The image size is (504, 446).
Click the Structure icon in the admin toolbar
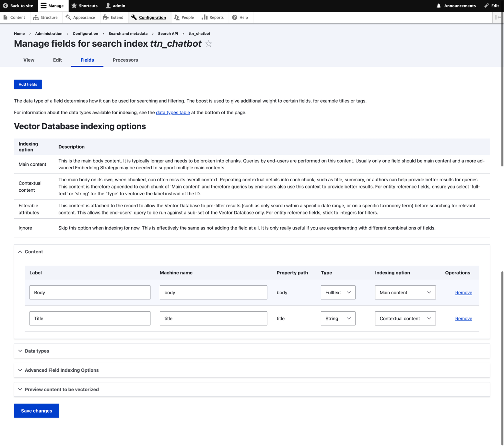tap(35, 17)
